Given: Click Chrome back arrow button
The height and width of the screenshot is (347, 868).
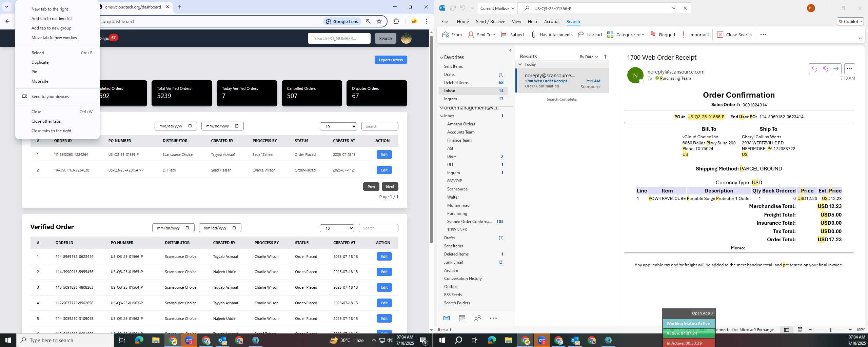Looking at the screenshot, I should pyautogui.click(x=7, y=21).
